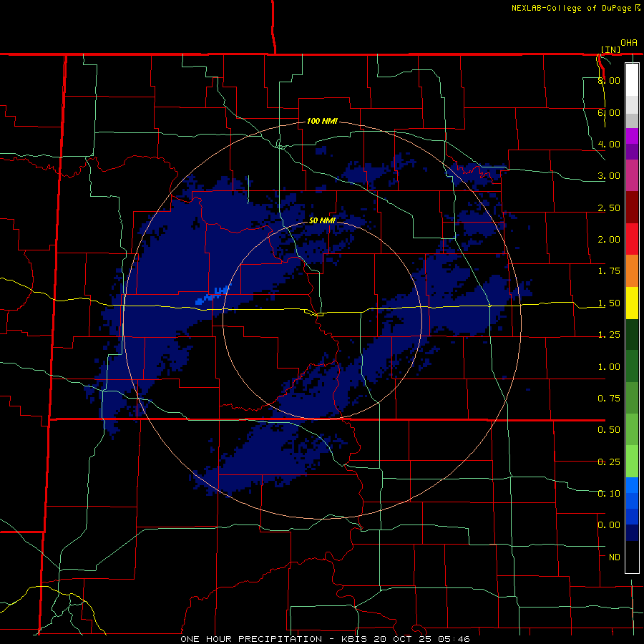Click the [IN] units label
The height and width of the screenshot is (644, 644).
point(611,49)
